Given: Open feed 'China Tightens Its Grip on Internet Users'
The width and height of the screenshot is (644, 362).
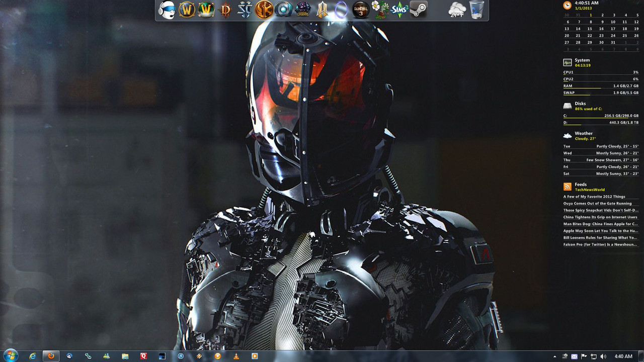Looking at the screenshot, I should [600, 217].
